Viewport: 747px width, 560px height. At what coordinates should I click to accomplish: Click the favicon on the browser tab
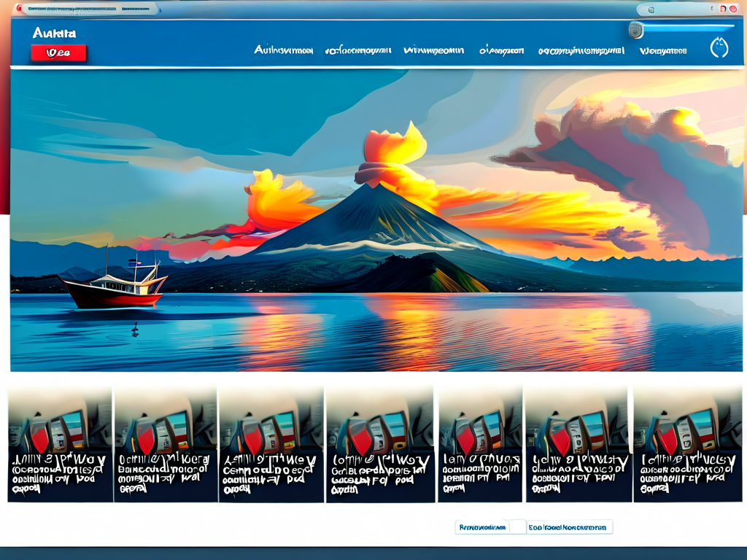point(19,9)
